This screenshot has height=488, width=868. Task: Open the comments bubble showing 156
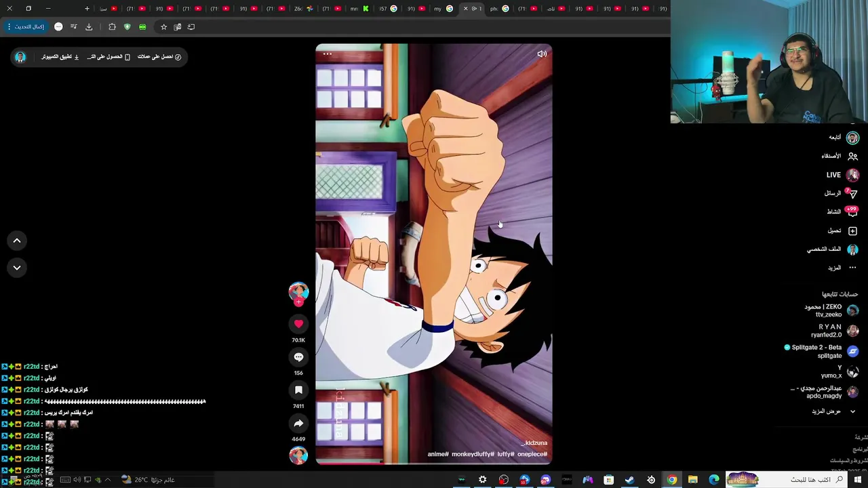coord(298,357)
